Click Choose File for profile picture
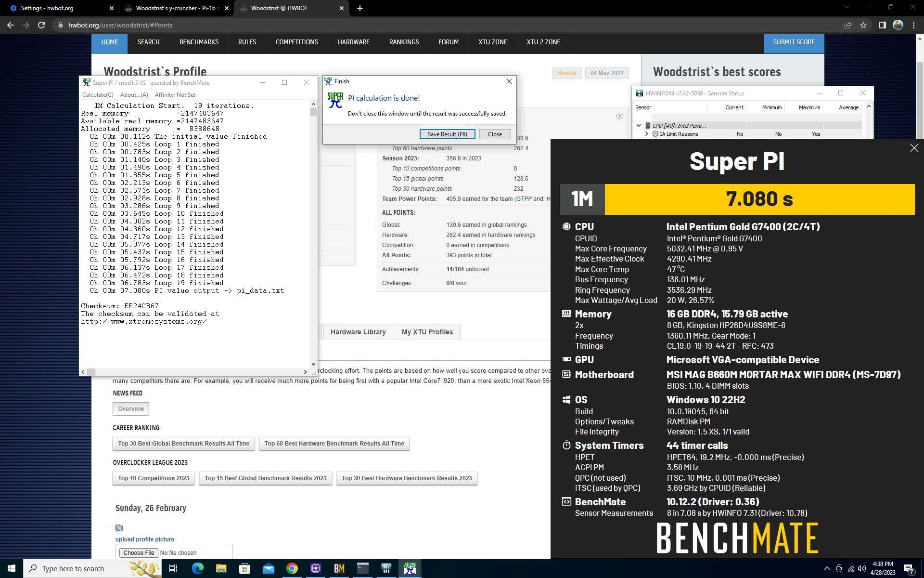This screenshot has height=578, width=924. [x=139, y=553]
